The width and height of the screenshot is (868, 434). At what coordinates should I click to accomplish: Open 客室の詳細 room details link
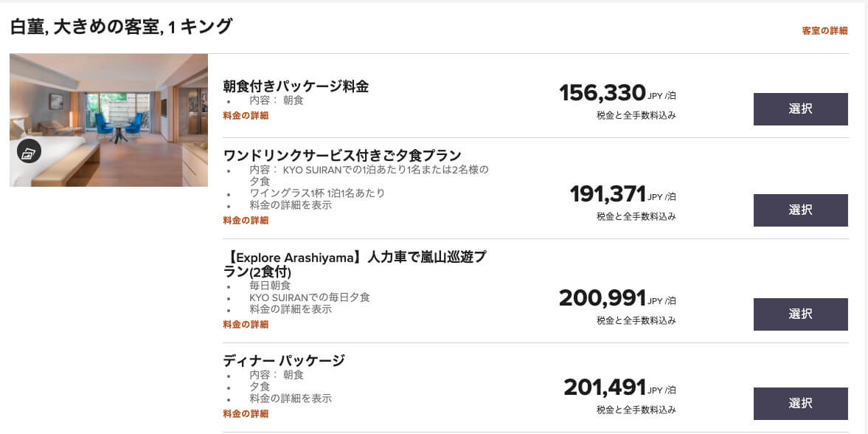[x=824, y=30]
